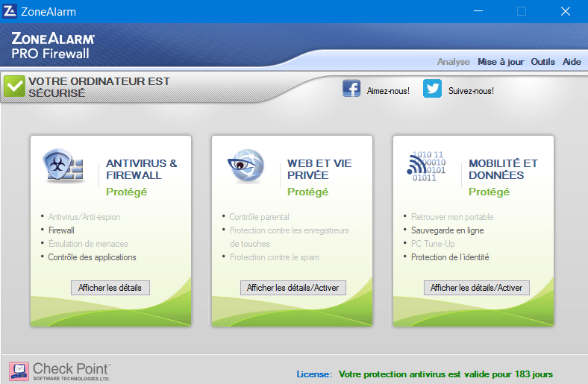The height and width of the screenshot is (384, 588).
Task: Close the ZoneAlarm window
Action: (566, 11)
